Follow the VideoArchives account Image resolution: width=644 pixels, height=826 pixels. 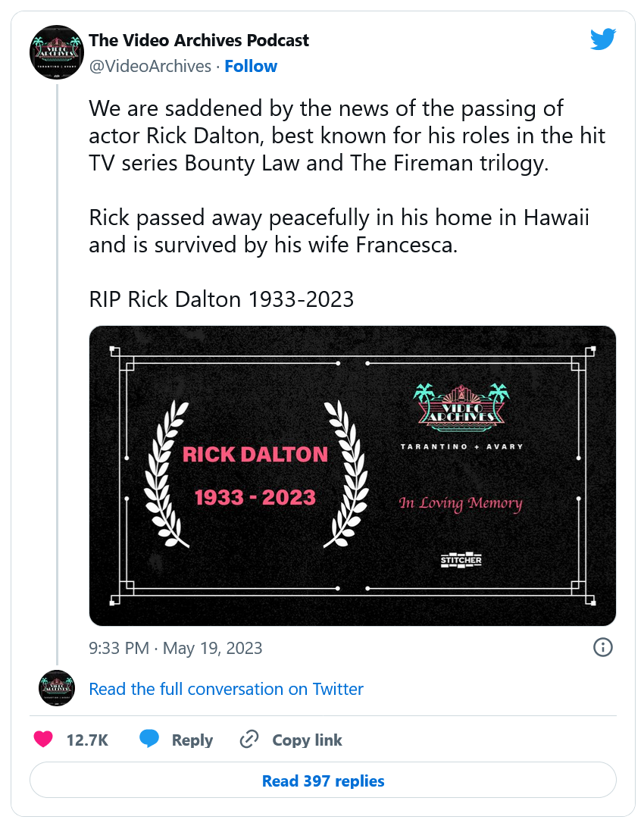(251, 66)
